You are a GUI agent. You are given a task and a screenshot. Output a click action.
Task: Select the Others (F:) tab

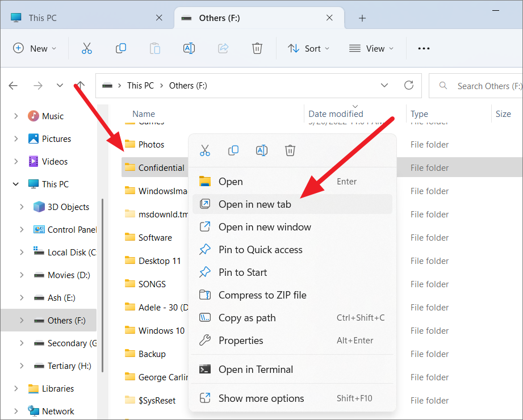click(259, 18)
